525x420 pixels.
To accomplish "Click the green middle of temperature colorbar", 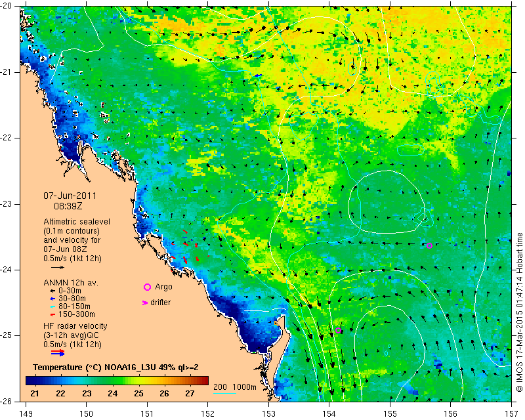I will click(117, 381).
